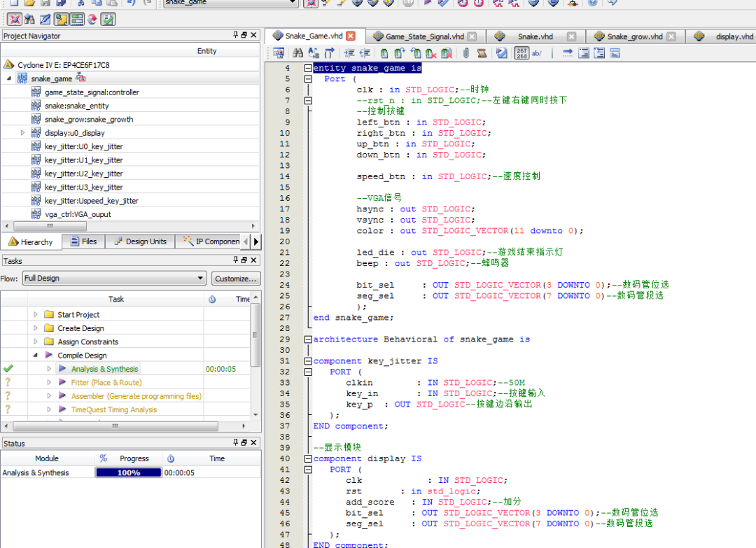Image resolution: width=756 pixels, height=548 pixels.
Task: Click the pencil edit icon in second toolbar
Action: tap(45, 19)
